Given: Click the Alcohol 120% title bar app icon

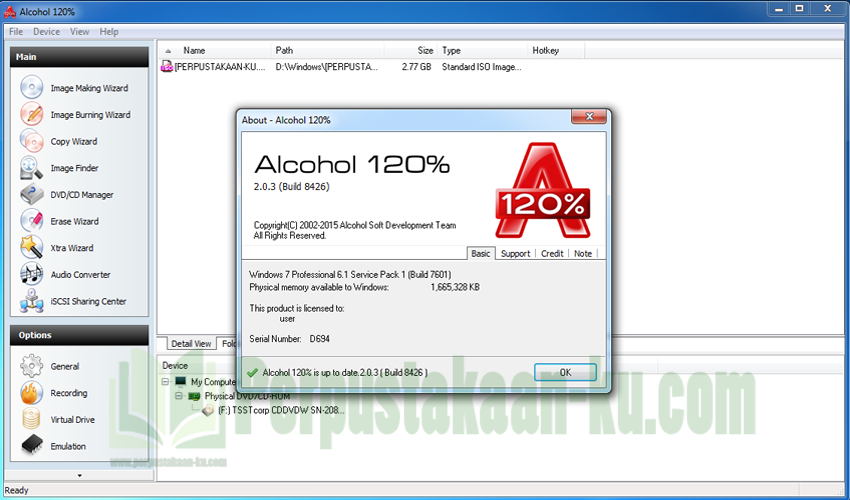Looking at the screenshot, I should 10,11.
